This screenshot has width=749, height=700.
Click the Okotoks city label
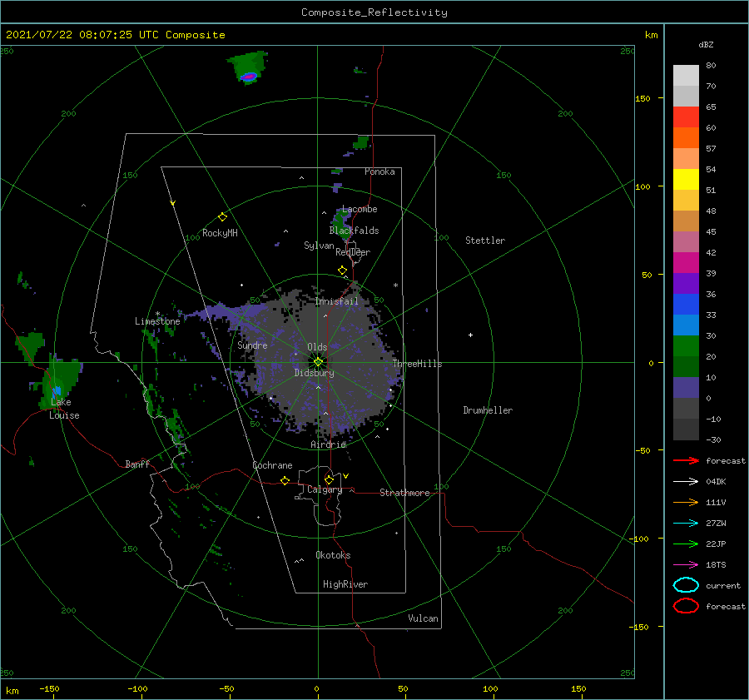tap(333, 555)
